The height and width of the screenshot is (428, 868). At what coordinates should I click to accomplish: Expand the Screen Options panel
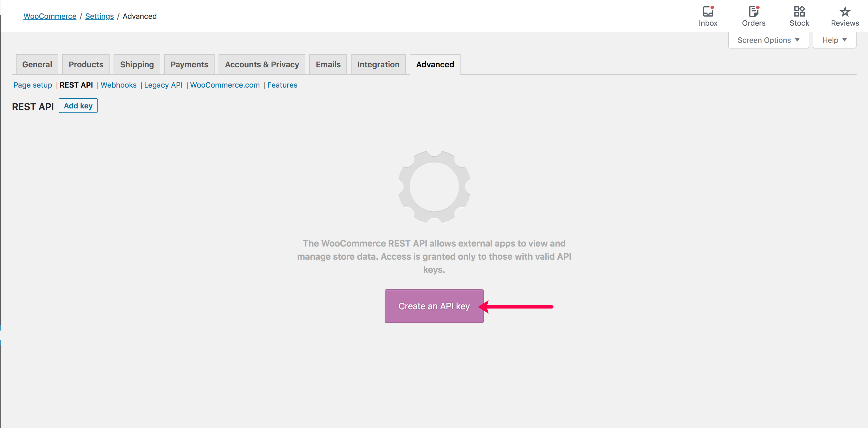[768, 40]
